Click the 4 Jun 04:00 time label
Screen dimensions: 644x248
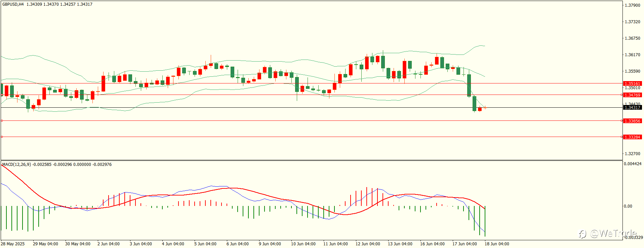point(173,244)
